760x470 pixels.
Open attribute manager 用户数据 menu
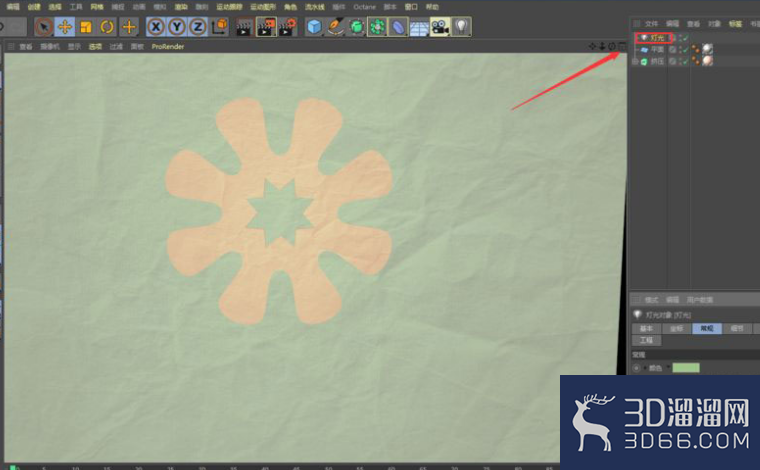(x=699, y=300)
